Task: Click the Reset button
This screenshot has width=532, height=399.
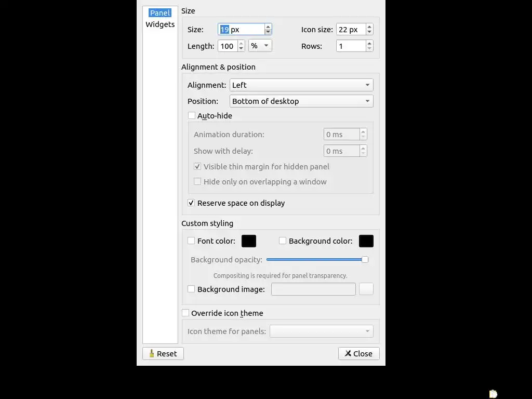Action: pyautogui.click(x=163, y=353)
